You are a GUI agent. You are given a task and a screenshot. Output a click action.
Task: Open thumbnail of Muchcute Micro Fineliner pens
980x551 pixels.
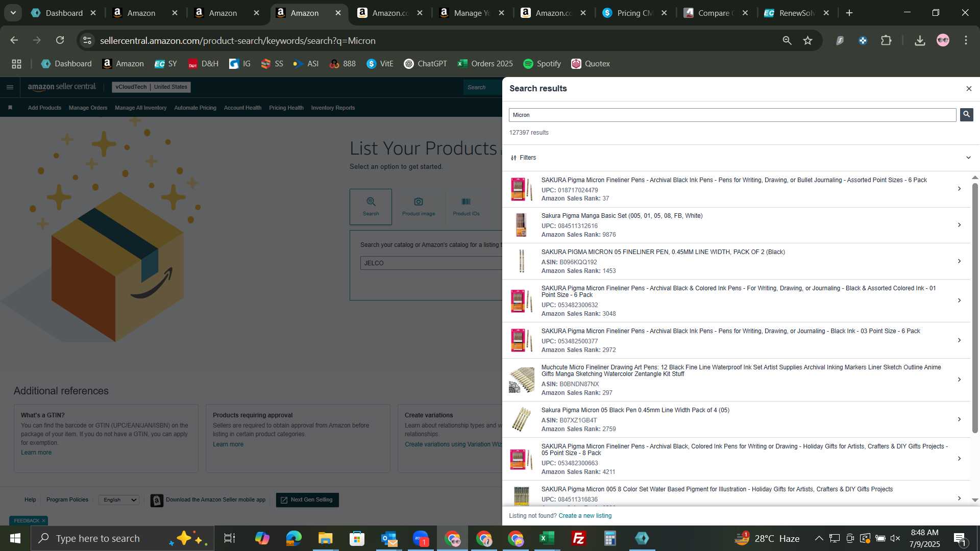coord(521,380)
